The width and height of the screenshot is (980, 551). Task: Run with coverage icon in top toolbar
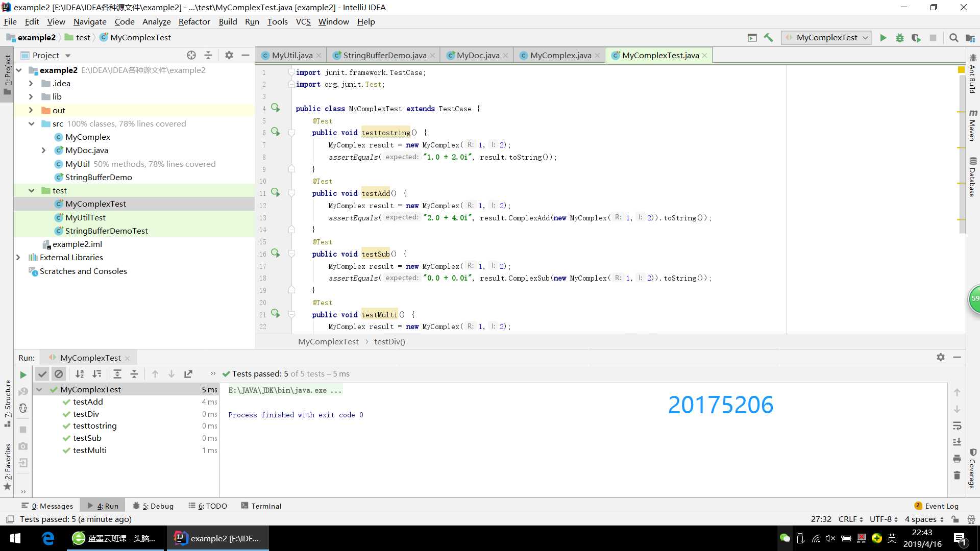(x=916, y=38)
